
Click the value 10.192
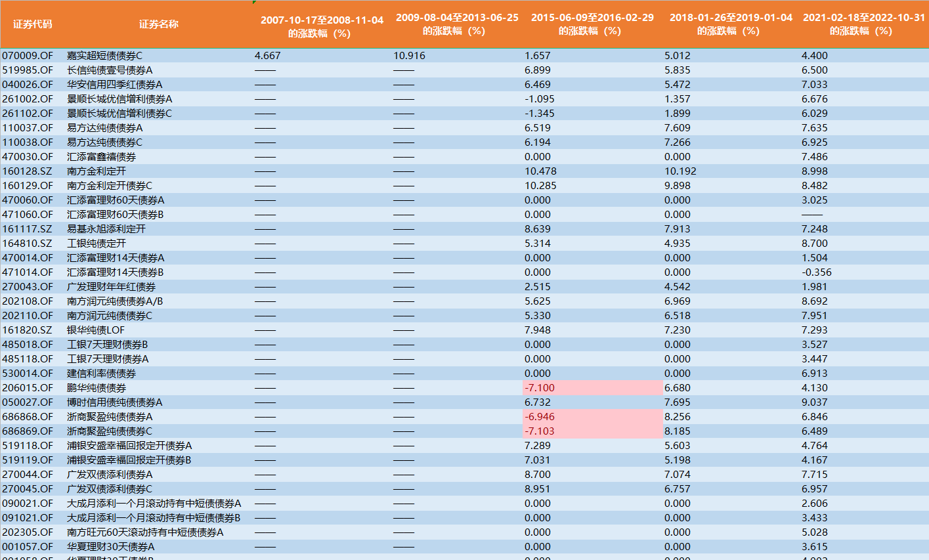pos(680,171)
